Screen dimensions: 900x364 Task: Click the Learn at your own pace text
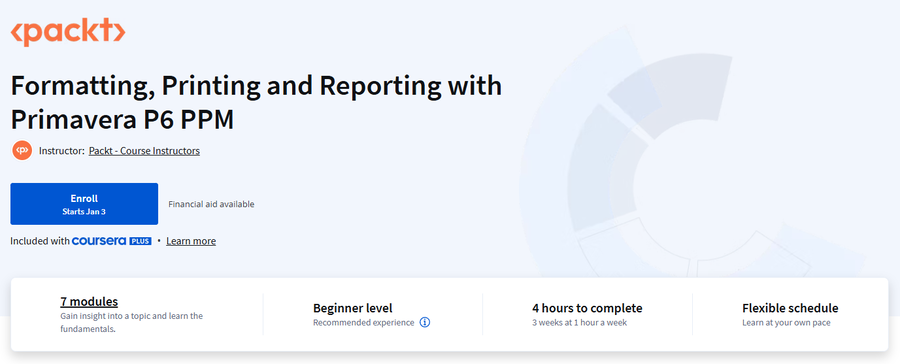pos(786,323)
